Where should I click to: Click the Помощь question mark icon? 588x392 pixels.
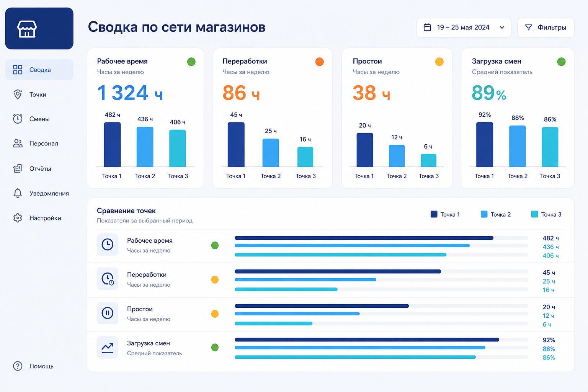click(x=18, y=366)
